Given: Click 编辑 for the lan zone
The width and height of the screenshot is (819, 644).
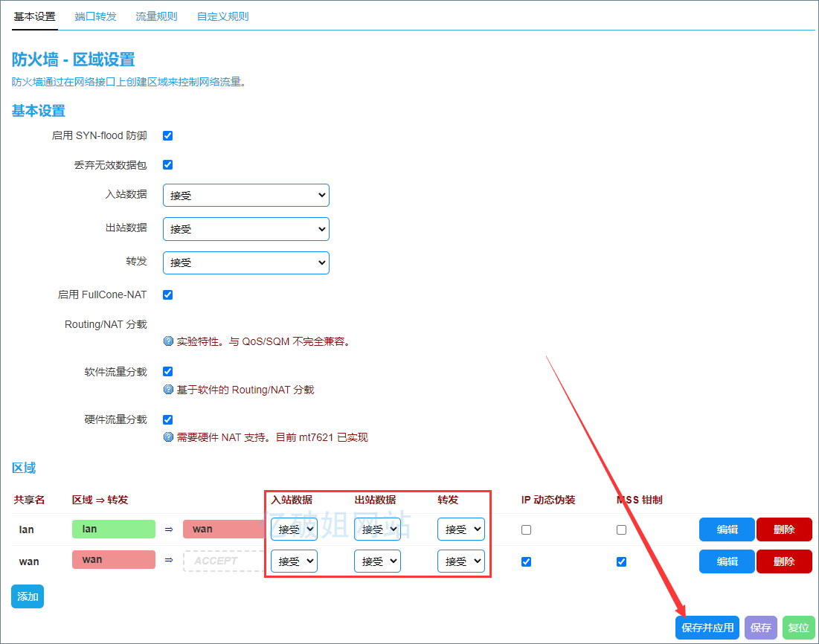Looking at the screenshot, I should coord(726,529).
